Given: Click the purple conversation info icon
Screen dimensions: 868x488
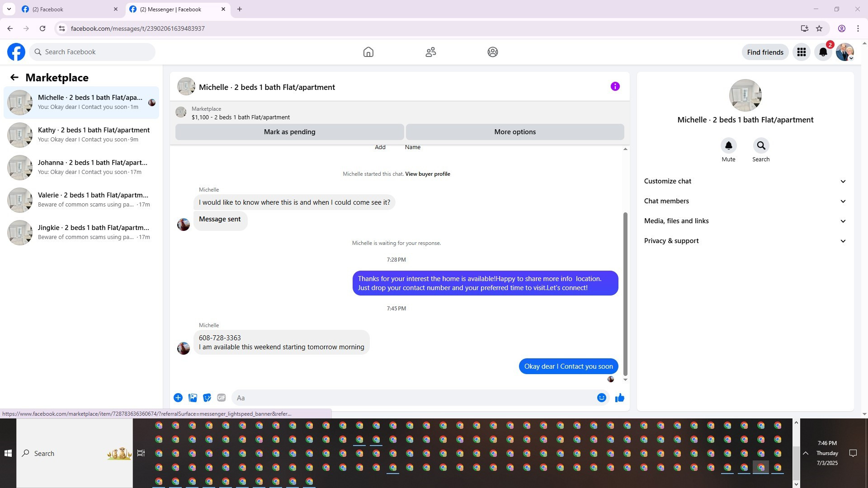Looking at the screenshot, I should (615, 86).
